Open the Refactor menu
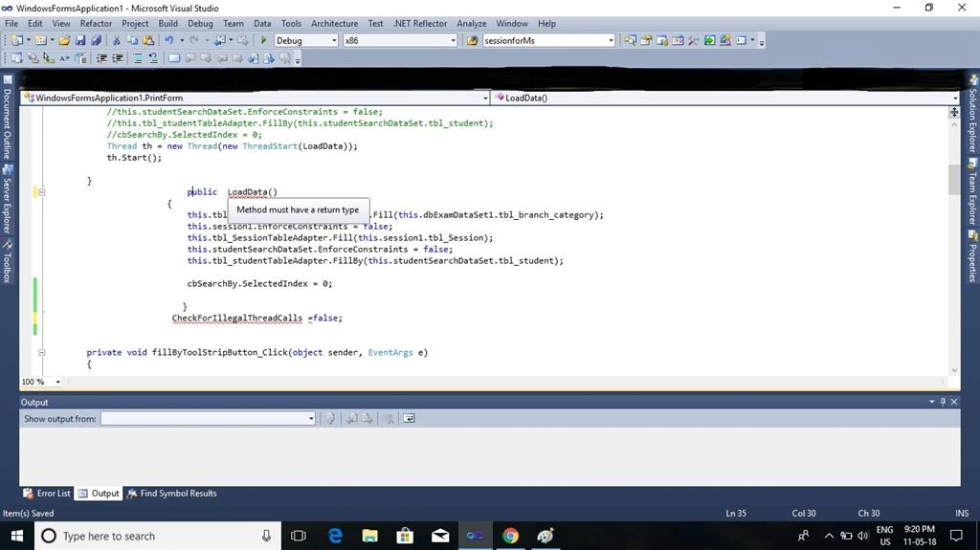 click(x=96, y=23)
